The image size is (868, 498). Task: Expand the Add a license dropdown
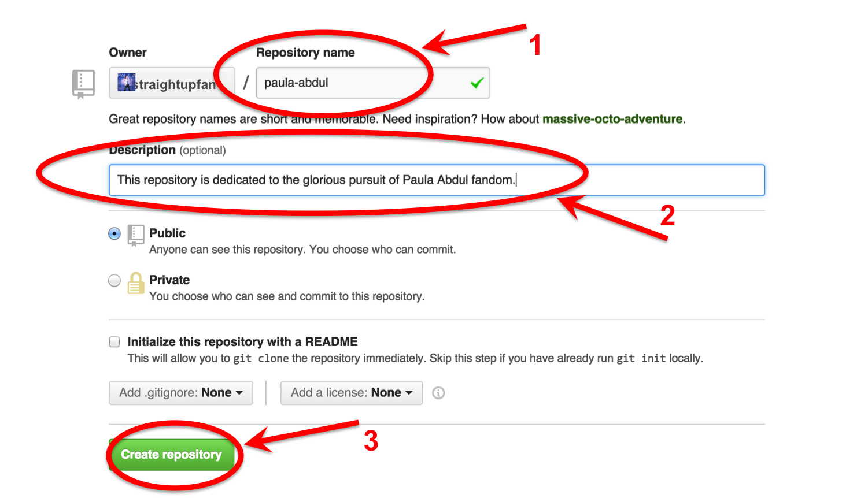(351, 393)
